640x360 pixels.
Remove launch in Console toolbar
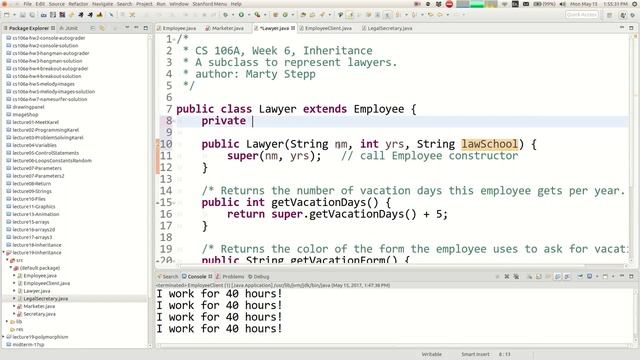[x=507, y=276]
